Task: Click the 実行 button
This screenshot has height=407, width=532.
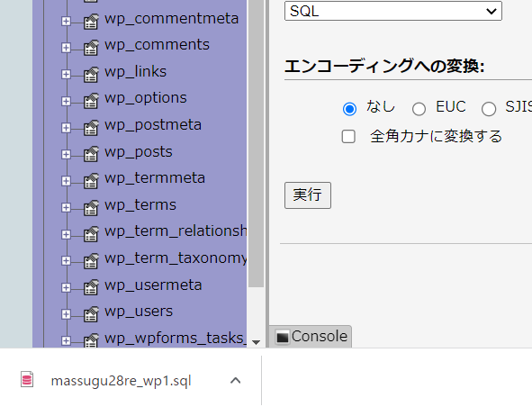Action: point(308,195)
